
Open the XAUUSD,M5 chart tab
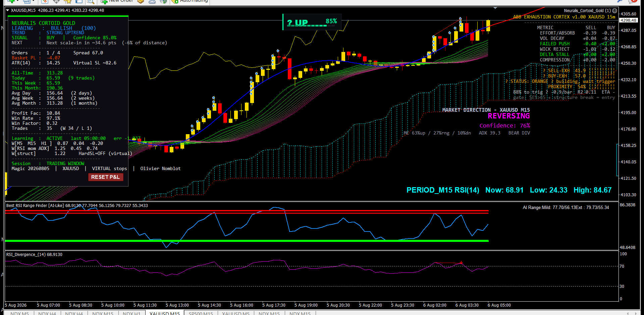point(236,313)
